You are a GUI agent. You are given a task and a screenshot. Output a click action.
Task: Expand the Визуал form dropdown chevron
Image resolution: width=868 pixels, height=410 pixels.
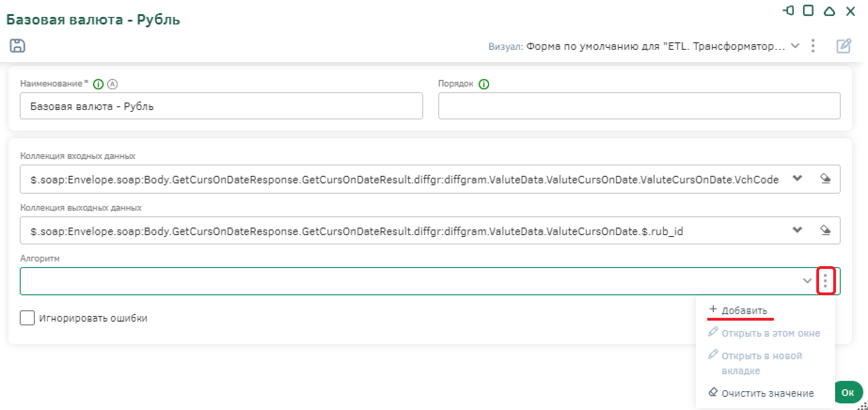pyautogui.click(x=795, y=46)
